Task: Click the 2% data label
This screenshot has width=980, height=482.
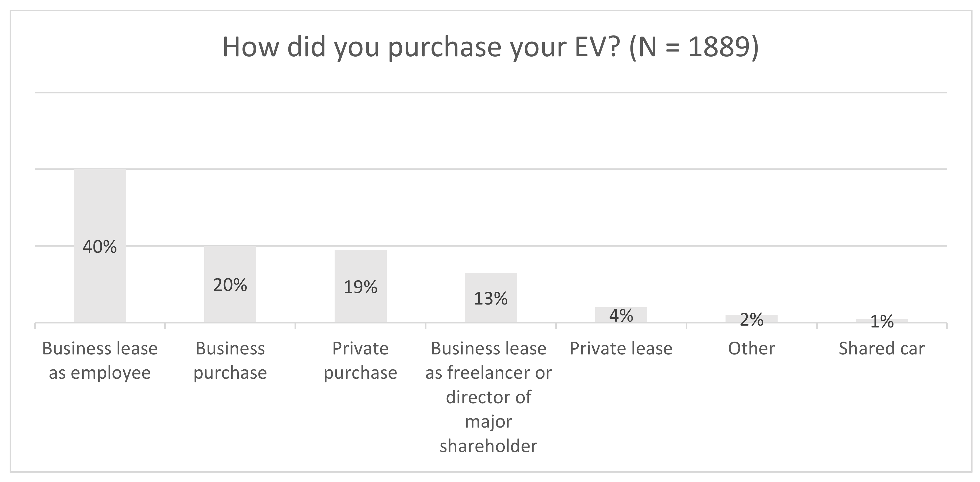Action: [751, 320]
